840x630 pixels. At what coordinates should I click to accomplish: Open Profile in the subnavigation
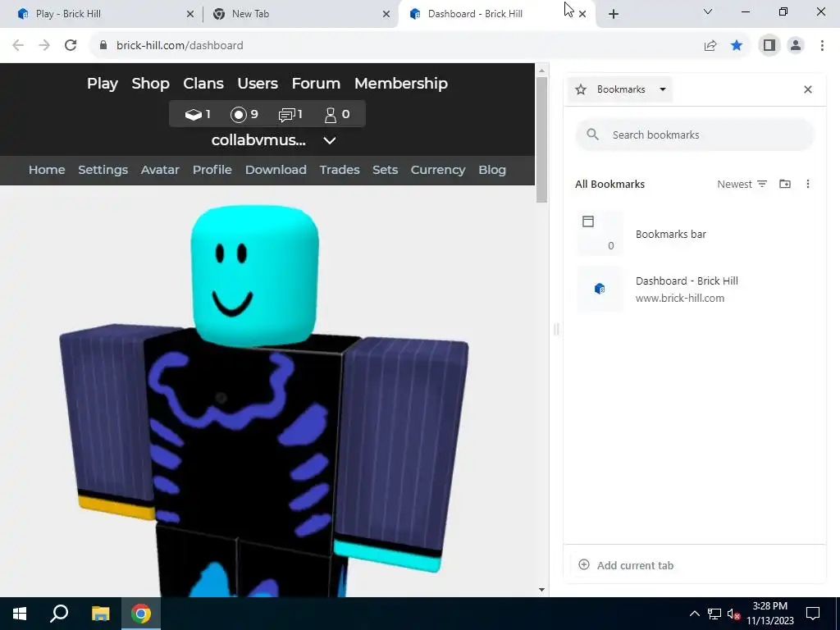(212, 170)
